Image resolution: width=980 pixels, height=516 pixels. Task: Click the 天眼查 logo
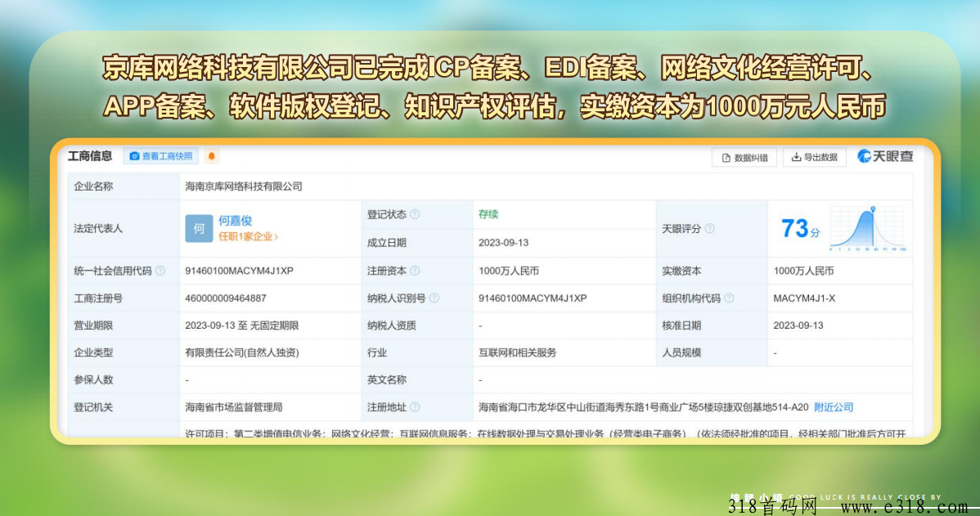885,156
